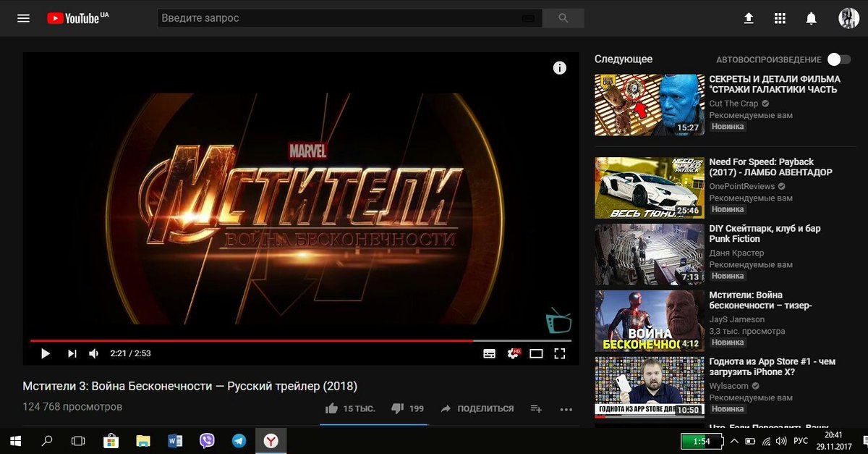
Task: Open title DIY Скейтпарк, клуб и бар
Action: [765, 233]
